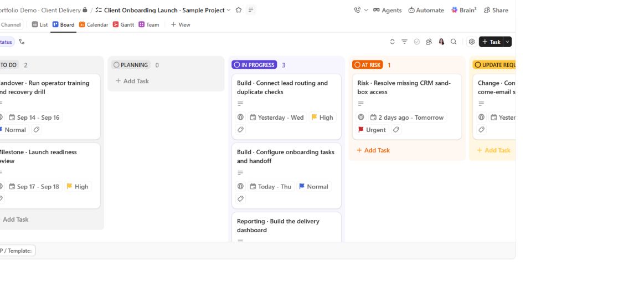Switch to the Channel tab

coord(11,24)
